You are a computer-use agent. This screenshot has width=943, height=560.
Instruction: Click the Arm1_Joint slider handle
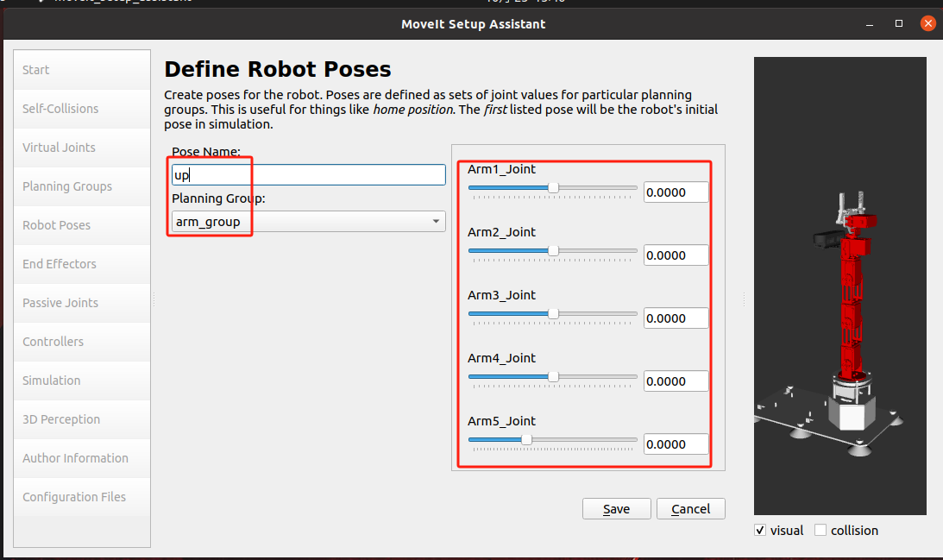[x=553, y=187]
